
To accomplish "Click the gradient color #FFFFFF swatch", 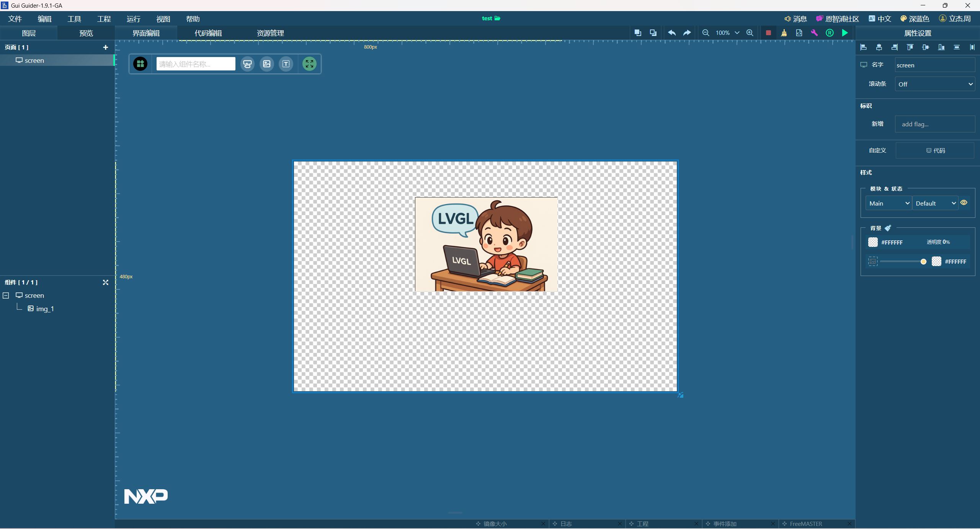I will click(936, 261).
